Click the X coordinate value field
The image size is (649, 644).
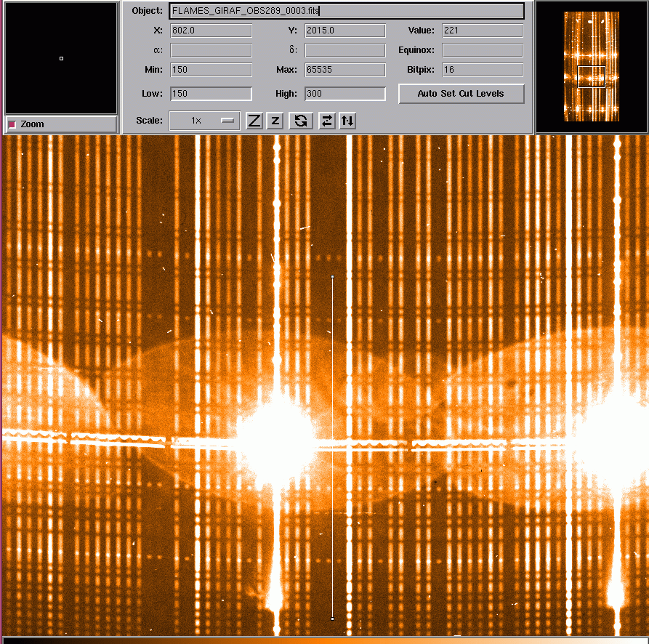[211, 31]
